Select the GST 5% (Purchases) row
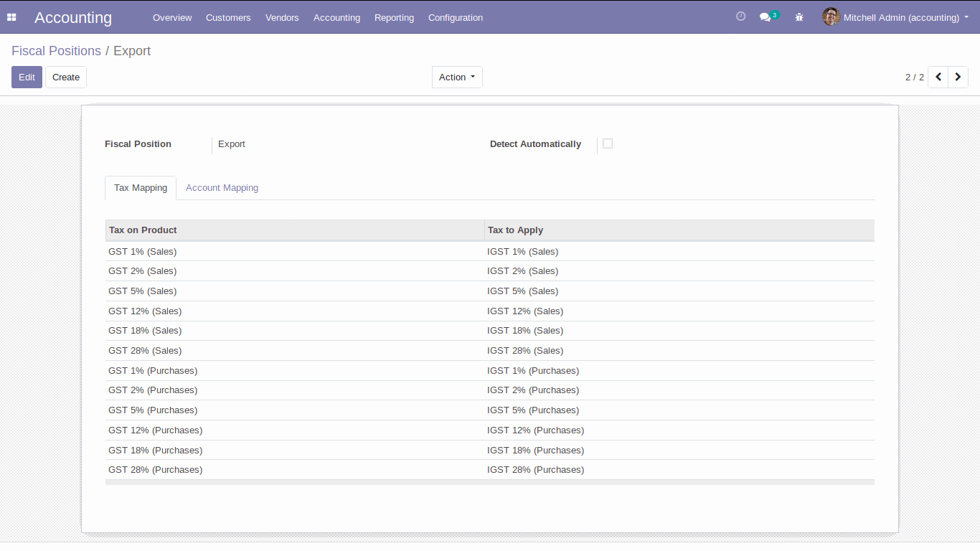Screen dimensions: 980x551 pos(490,410)
